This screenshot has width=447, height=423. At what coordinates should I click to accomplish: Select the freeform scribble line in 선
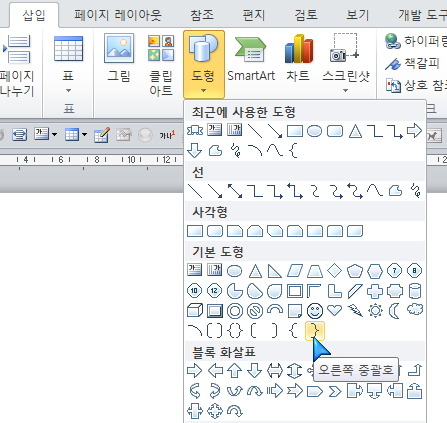tap(416, 191)
